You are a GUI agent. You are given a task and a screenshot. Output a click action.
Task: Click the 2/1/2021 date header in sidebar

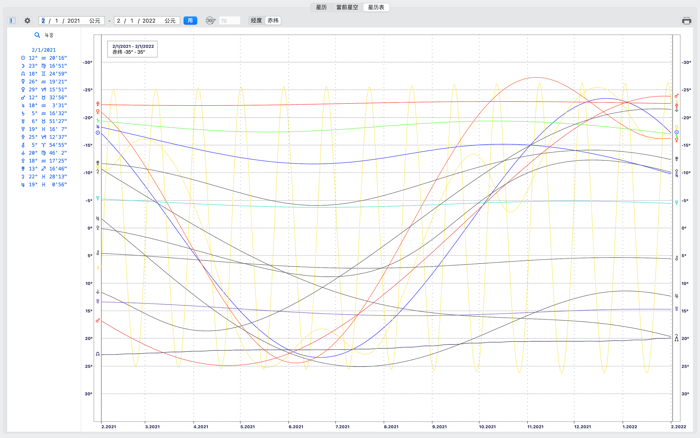click(x=42, y=49)
